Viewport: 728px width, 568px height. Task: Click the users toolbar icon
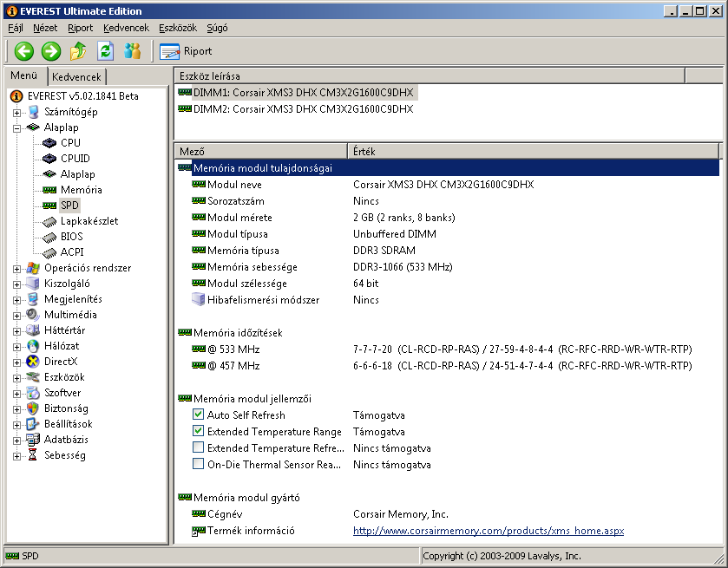coord(132,51)
